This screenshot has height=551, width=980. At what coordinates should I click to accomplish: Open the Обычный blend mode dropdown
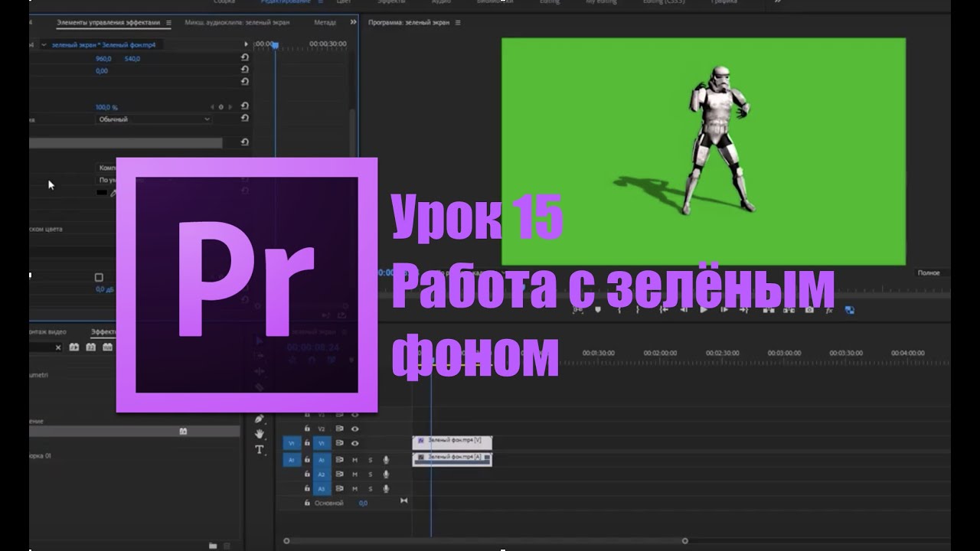pyautogui.click(x=155, y=119)
